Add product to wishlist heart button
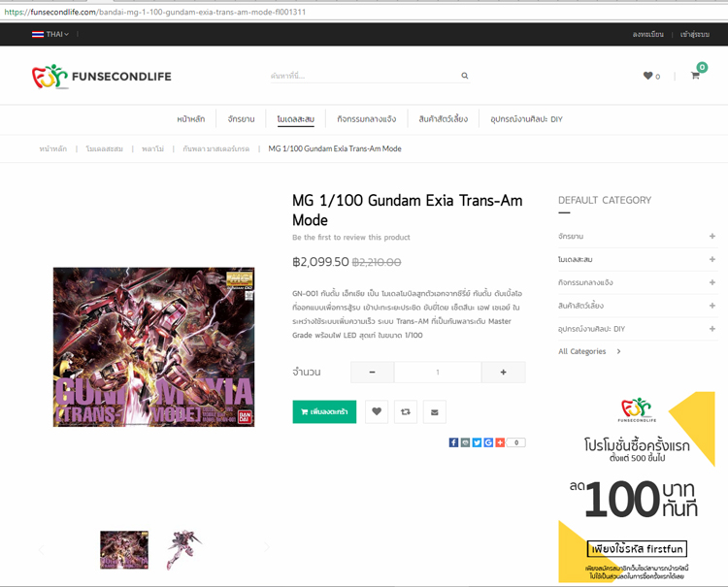 pyautogui.click(x=377, y=411)
